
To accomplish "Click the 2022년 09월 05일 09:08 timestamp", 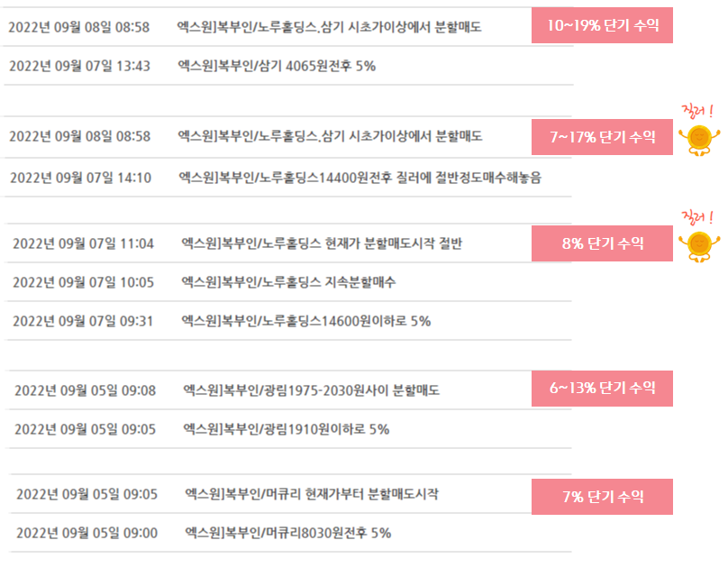I will click(85, 390).
